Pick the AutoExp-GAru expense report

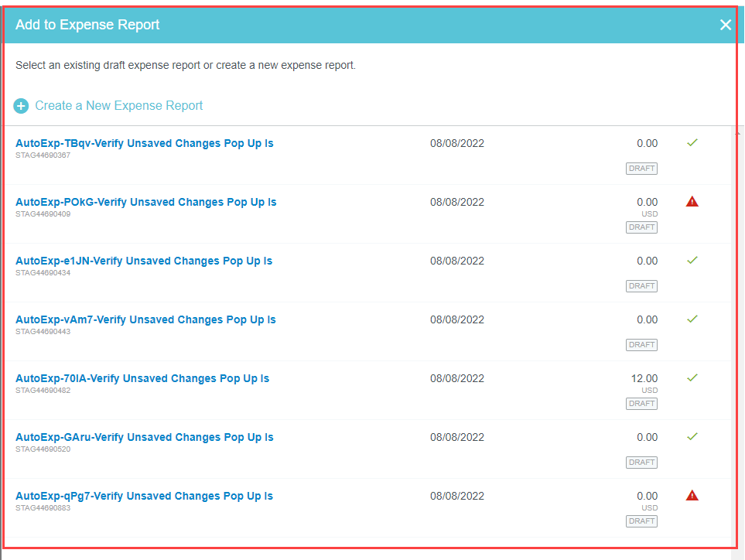point(144,438)
